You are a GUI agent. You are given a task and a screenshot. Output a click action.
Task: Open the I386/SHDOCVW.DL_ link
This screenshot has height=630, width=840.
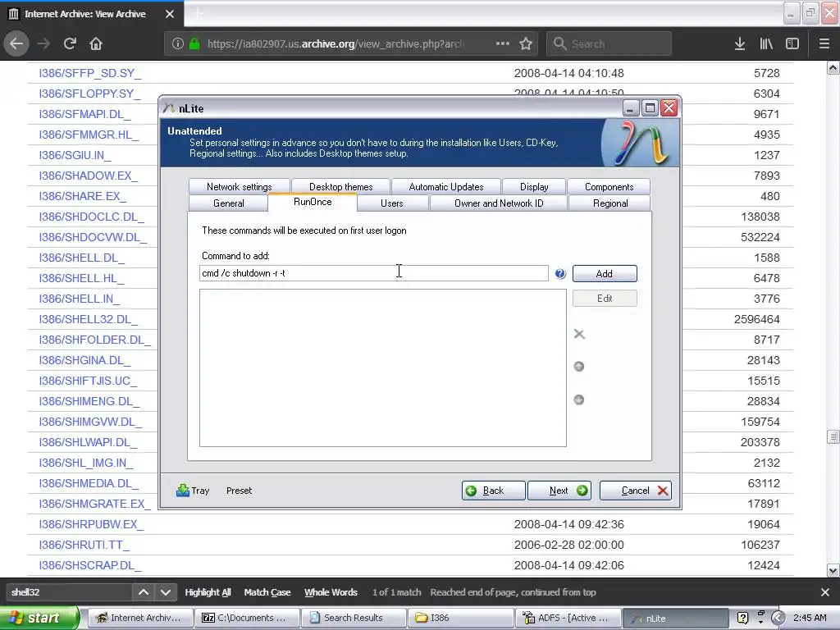pyautogui.click(x=93, y=237)
